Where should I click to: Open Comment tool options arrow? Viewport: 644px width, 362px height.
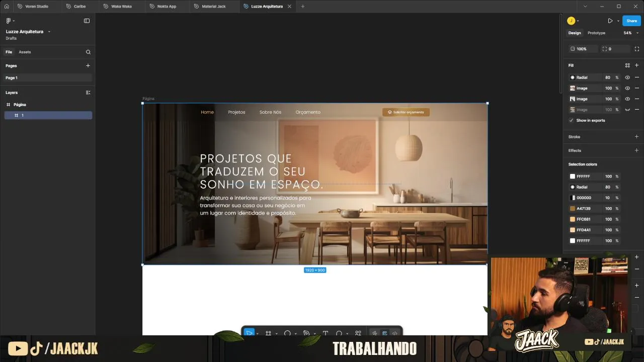(347, 333)
